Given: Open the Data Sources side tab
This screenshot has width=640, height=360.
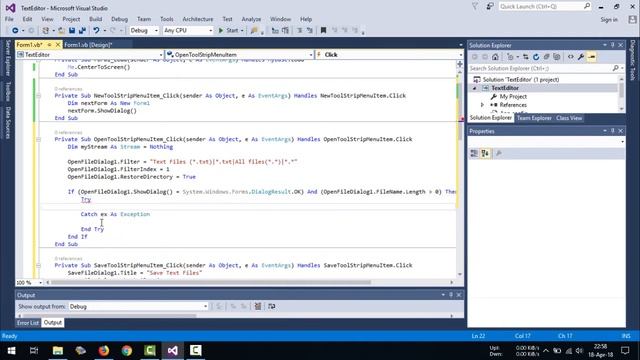Looking at the screenshot, I should (x=8, y=122).
